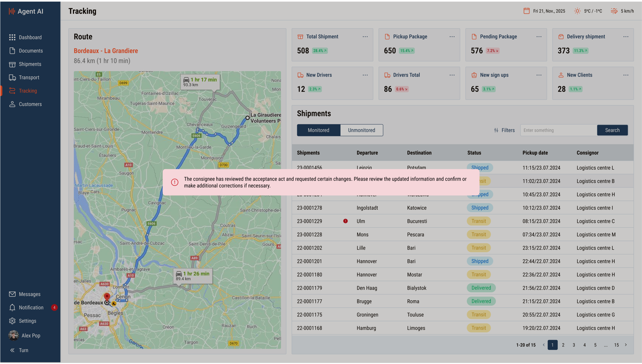Open the Dashboard grid icon

(12, 37)
